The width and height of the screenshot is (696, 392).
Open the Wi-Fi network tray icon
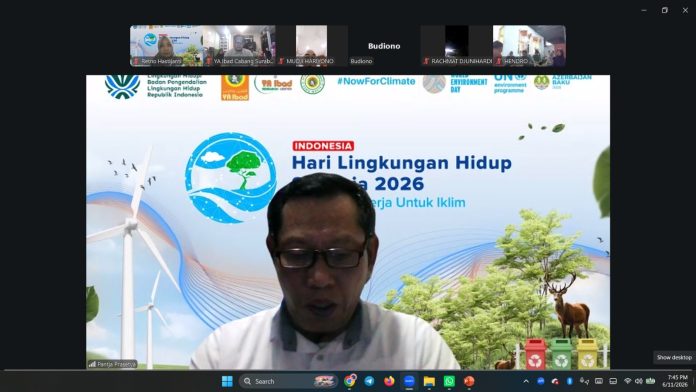(x=628, y=381)
